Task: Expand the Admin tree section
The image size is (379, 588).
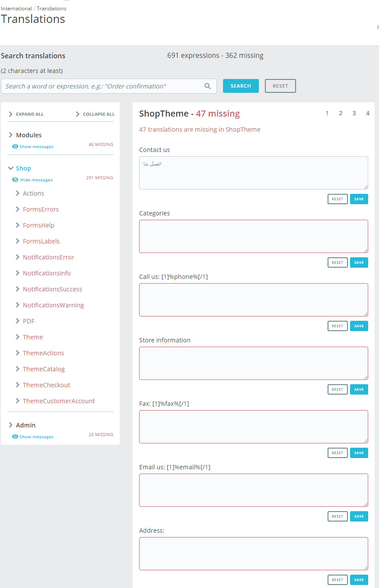Action: [x=11, y=425]
